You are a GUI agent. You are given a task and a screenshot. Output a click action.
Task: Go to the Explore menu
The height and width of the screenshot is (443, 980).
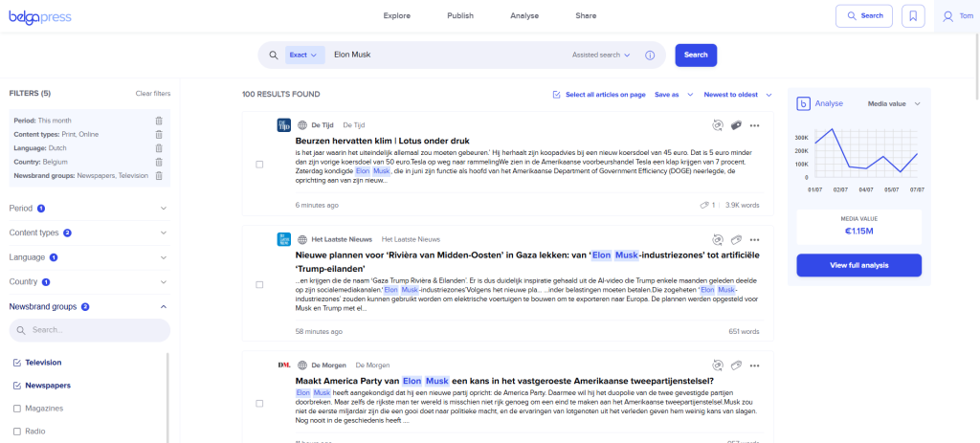click(397, 16)
